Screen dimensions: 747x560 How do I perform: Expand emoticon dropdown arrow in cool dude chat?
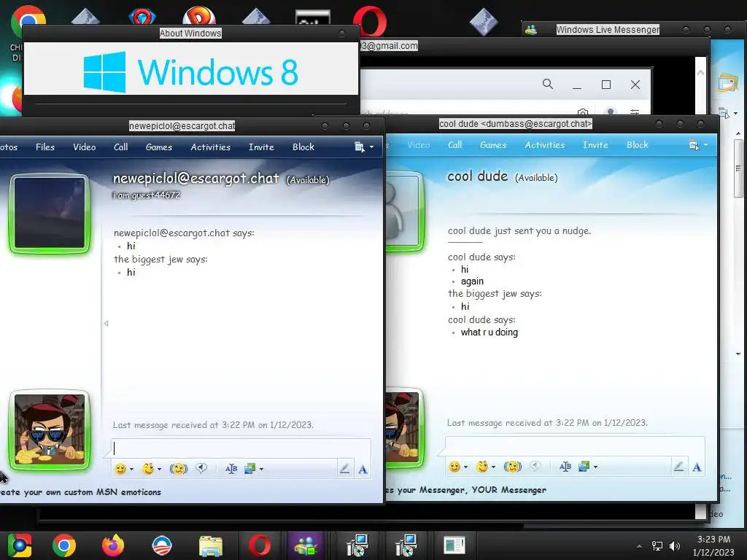click(465, 467)
